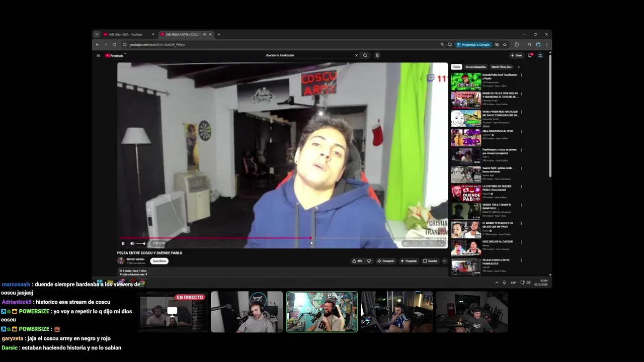Viewport: 644px width, 362px height.
Task: Click the taskbar microphone tray icon
Action: coord(504,283)
